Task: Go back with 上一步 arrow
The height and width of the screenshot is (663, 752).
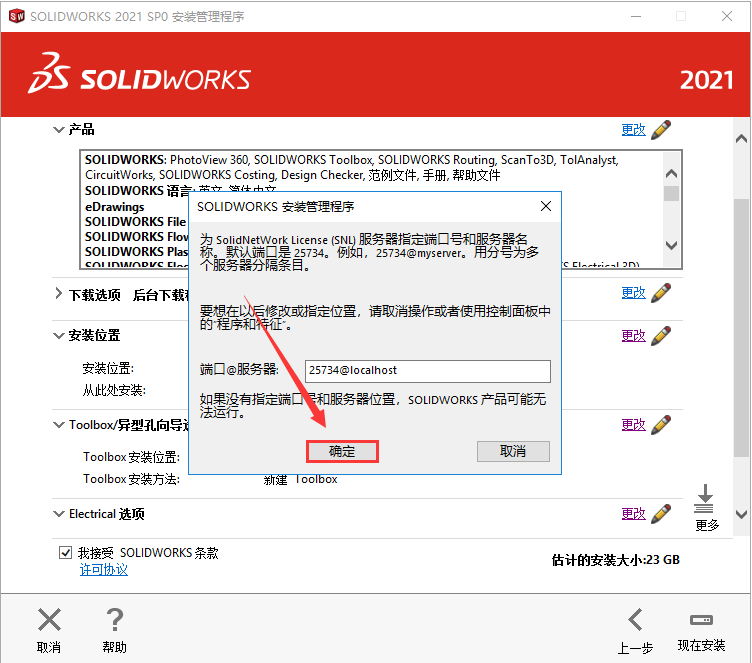Action: tap(635, 619)
